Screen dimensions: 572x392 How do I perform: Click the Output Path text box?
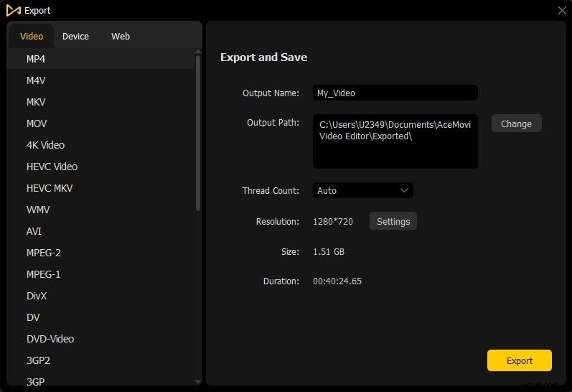(x=395, y=141)
